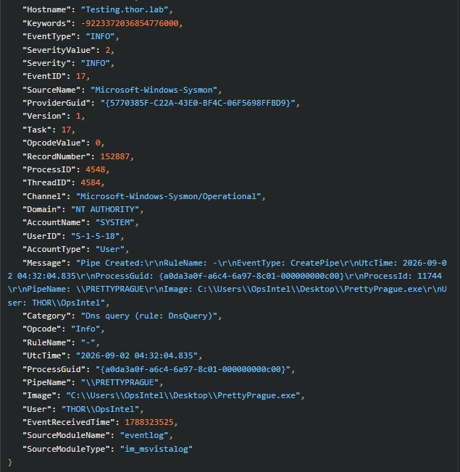Click the EventID value 17
This screenshot has height=472, width=460.
click(81, 76)
